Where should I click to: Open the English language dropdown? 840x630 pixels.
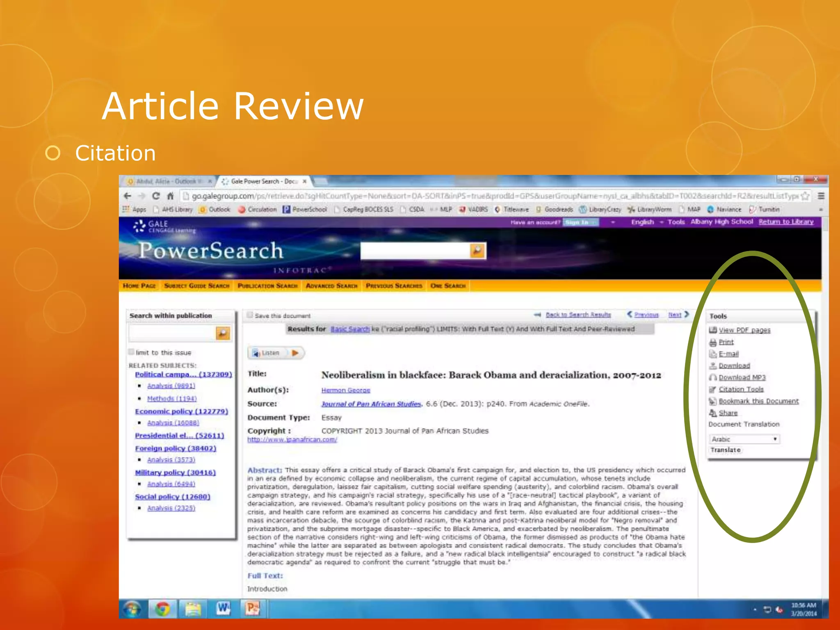(642, 222)
